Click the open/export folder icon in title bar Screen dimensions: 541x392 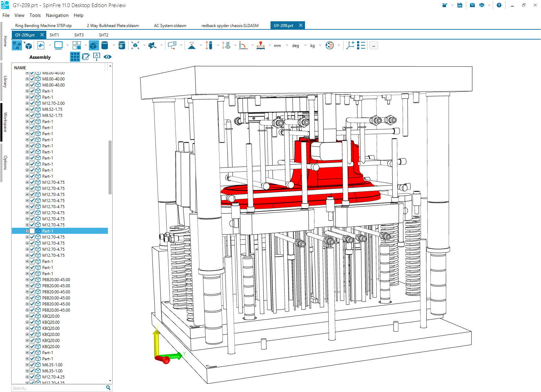click(445, 5)
